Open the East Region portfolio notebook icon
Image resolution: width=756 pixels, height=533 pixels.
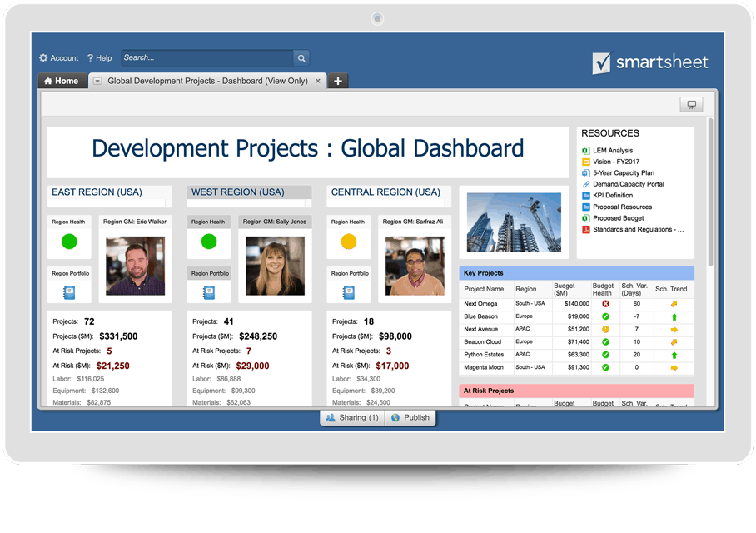pyautogui.click(x=69, y=292)
